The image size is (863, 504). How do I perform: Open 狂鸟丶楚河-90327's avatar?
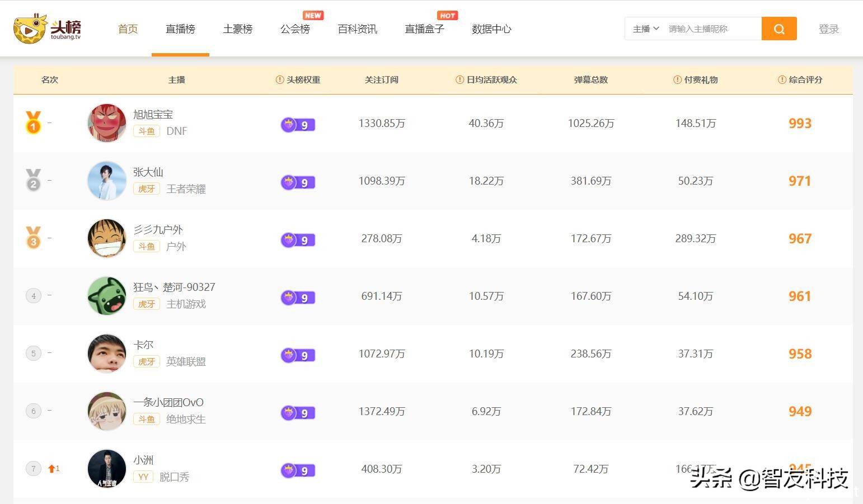pos(107,296)
